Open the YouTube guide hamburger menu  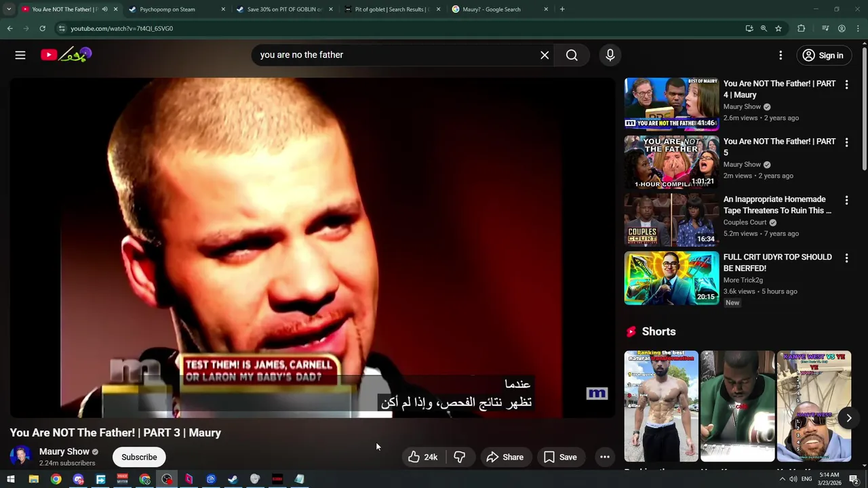click(x=20, y=55)
